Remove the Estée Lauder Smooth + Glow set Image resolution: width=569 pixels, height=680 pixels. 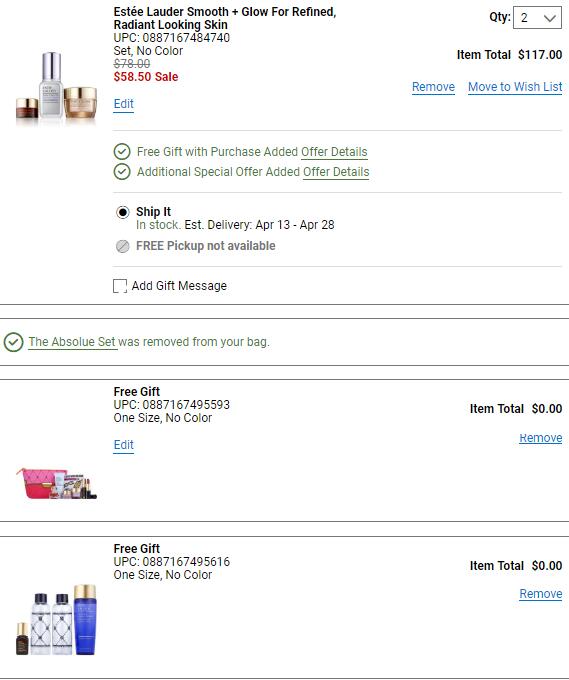(433, 87)
